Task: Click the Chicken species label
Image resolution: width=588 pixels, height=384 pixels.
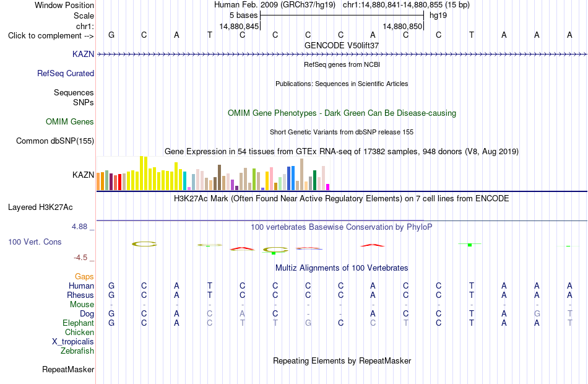Action: [x=79, y=332]
